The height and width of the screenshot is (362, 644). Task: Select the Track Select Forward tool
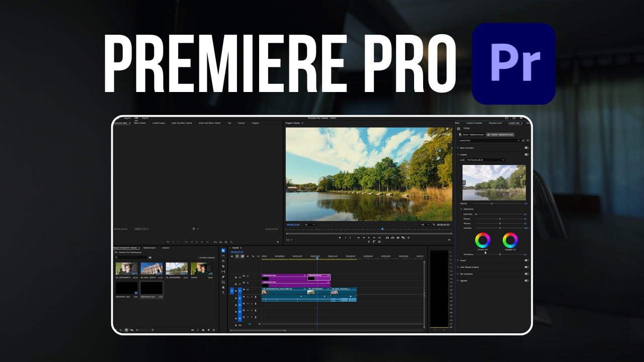coord(223,255)
